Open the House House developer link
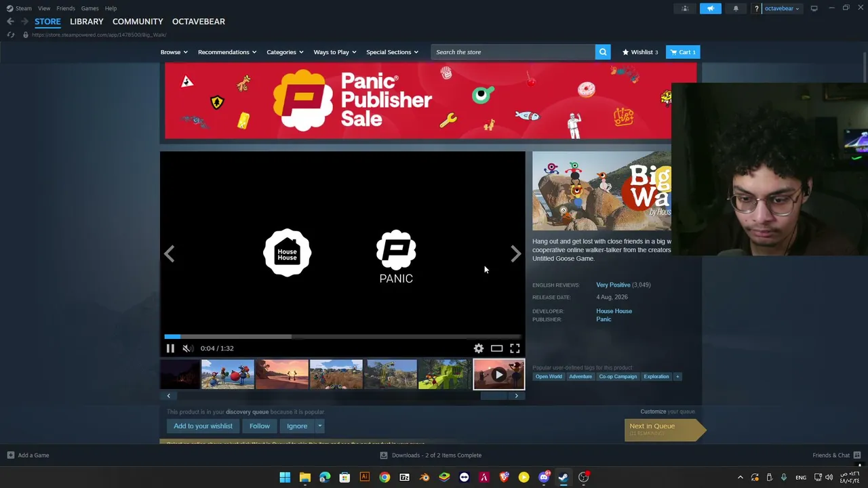This screenshot has height=488, width=868. pyautogui.click(x=614, y=311)
